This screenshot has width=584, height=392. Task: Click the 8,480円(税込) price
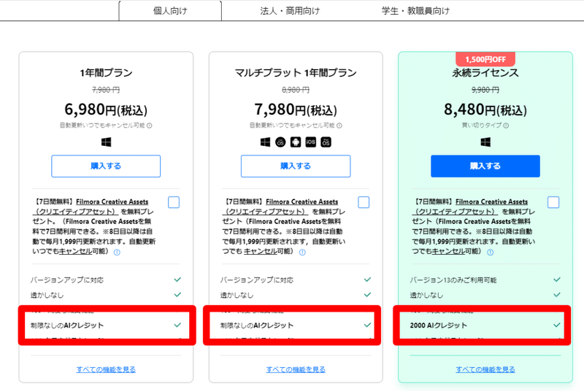coord(485,109)
